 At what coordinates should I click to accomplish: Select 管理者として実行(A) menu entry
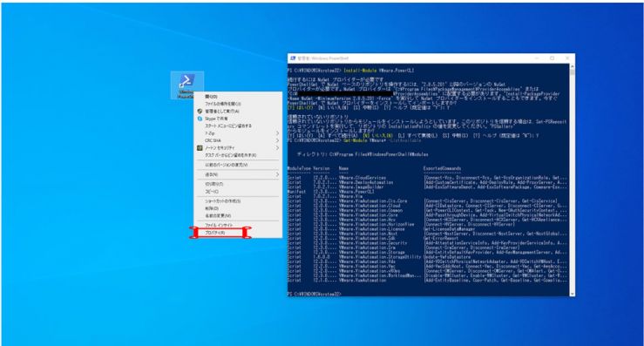pyautogui.click(x=238, y=112)
